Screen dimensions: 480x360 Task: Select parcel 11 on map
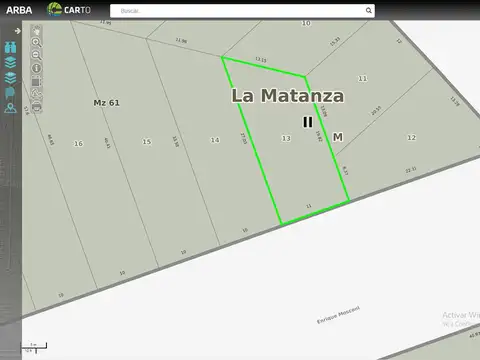click(363, 79)
